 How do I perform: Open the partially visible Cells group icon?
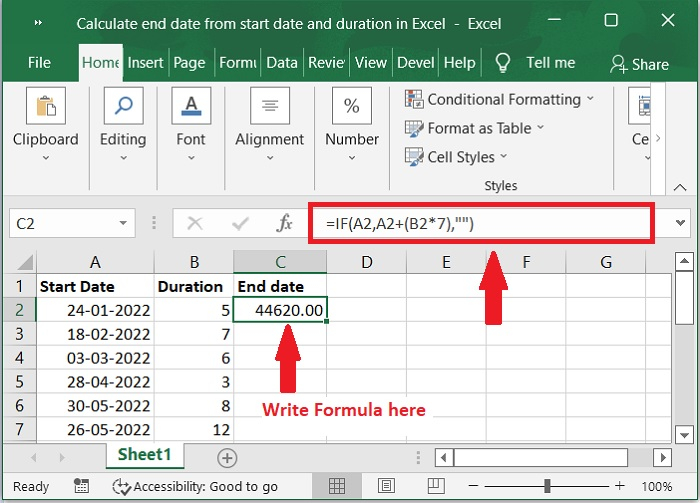(x=640, y=106)
